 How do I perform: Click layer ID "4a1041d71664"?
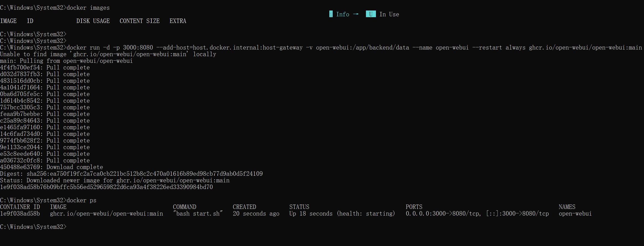(x=20, y=87)
